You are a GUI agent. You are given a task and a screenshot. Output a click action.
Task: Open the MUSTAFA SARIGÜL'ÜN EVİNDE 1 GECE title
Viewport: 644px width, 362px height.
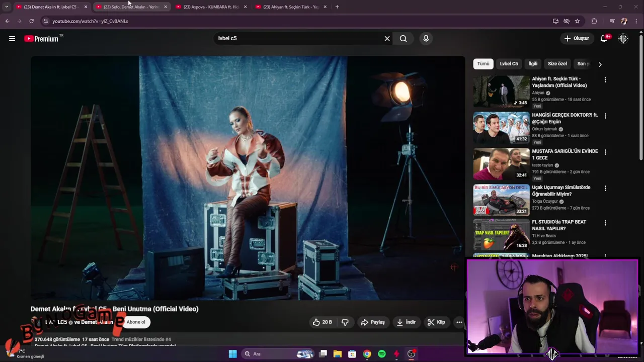pyautogui.click(x=565, y=154)
